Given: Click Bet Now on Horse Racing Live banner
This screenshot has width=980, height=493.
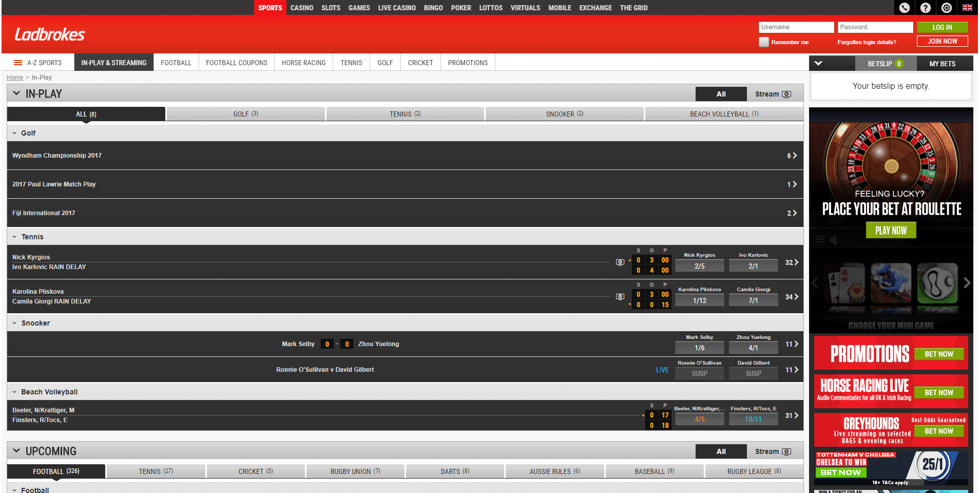Looking at the screenshot, I should coord(938,393).
